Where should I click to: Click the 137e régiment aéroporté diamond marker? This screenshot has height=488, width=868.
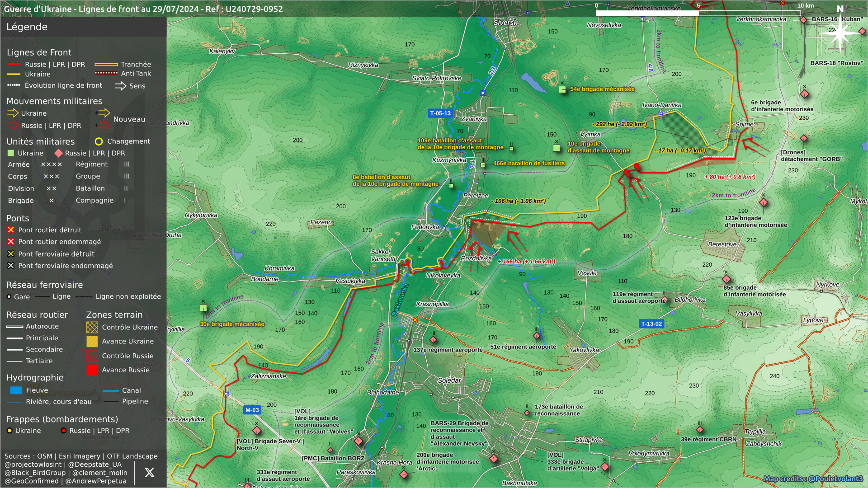(x=433, y=340)
